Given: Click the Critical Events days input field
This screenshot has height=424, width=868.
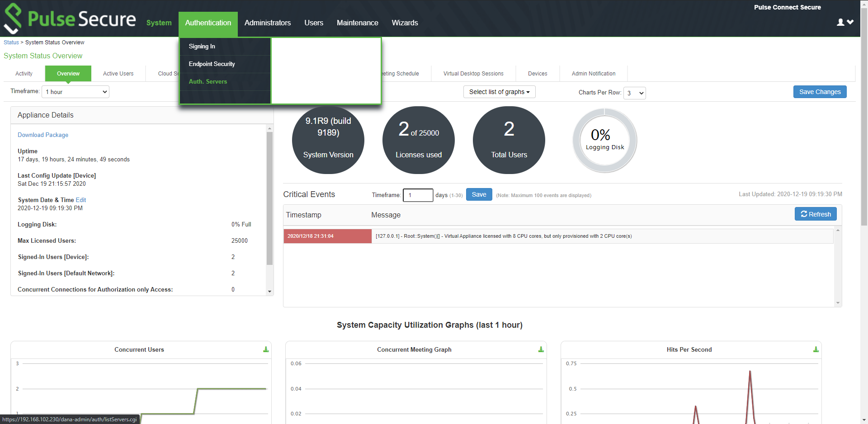Looking at the screenshot, I should 418,195.
